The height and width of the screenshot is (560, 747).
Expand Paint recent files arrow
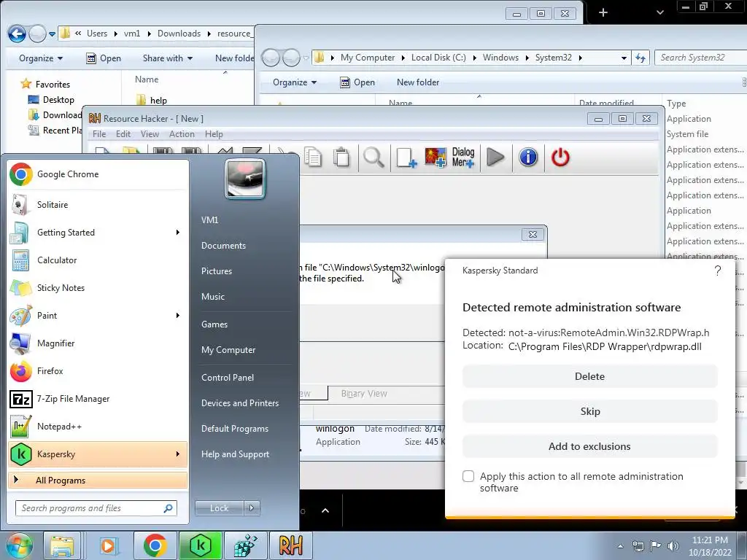178,315
